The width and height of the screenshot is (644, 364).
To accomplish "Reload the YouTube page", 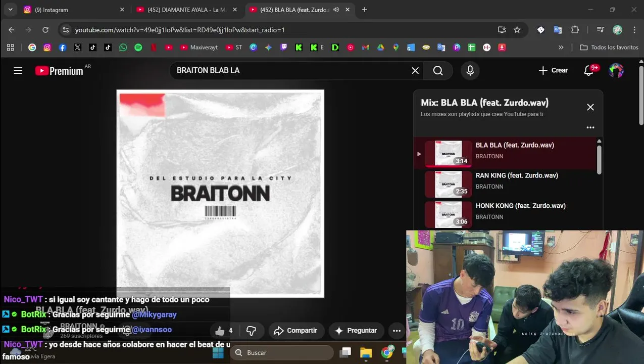I will pos(45,30).
